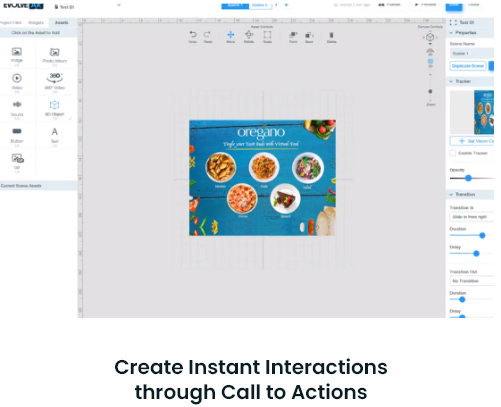Image resolution: width=501 pixels, height=407 pixels.
Task: Switch to the Assets tab
Action: point(61,23)
